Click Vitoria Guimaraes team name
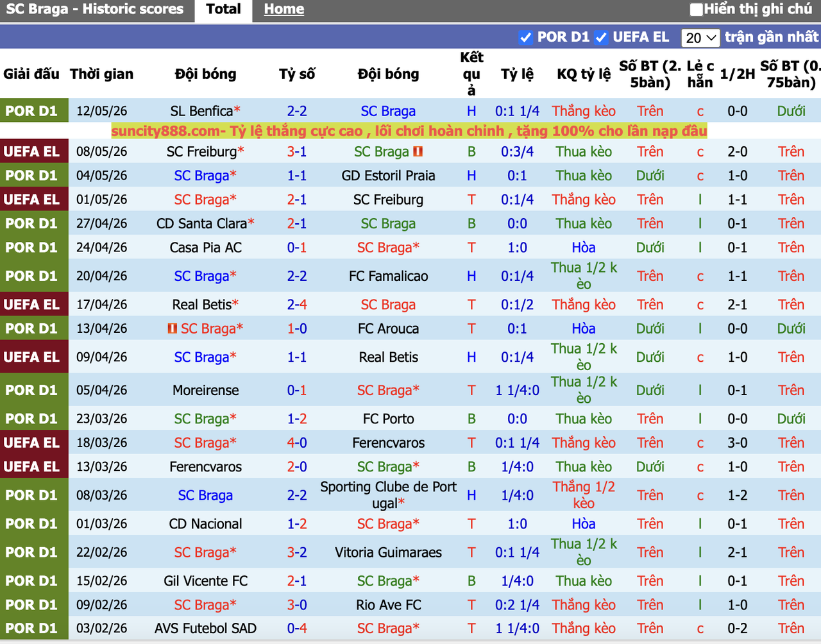This screenshot has height=644, width=821. tap(388, 552)
